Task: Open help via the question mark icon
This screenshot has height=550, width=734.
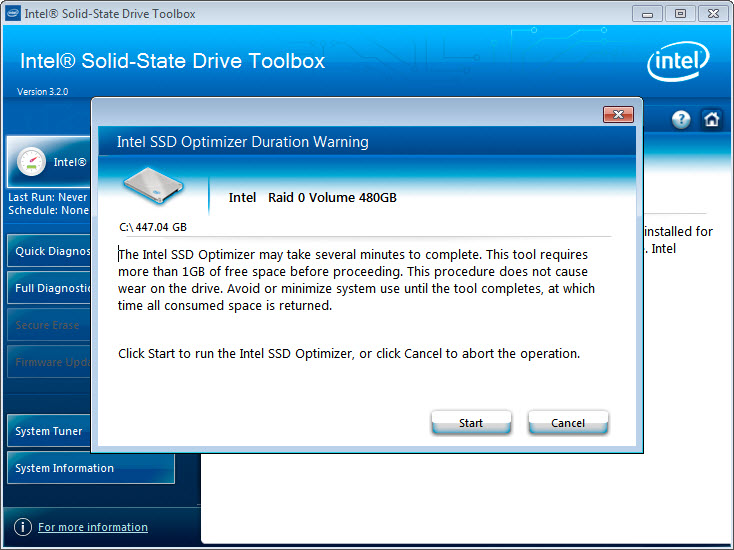Action: click(x=681, y=120)
